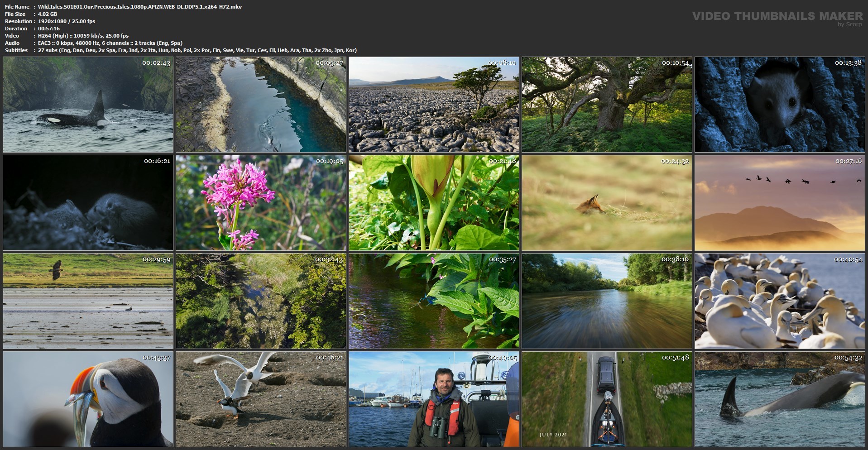Click the subtitles list line with 27 subs
This screenshot has height=450, width=868.
[197, 50]
